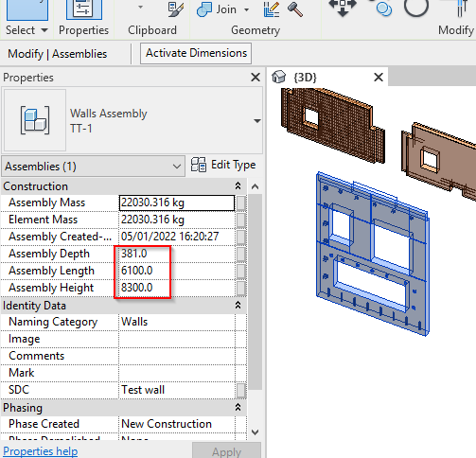
Task: Click the Element Mass associate parameter button
Action: (x=241, y=220)
